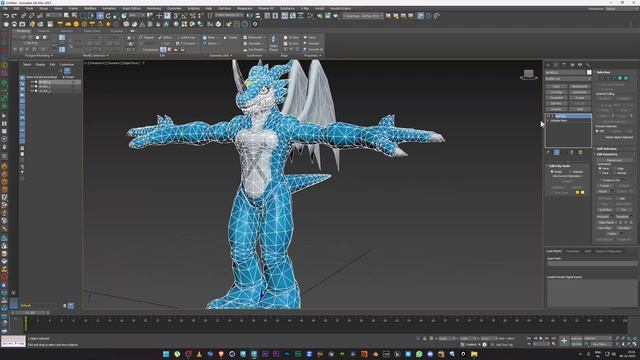This screenshot has height=360, width=640.
Task: Open the Graph Editors menu
Action: click(131, 8)
